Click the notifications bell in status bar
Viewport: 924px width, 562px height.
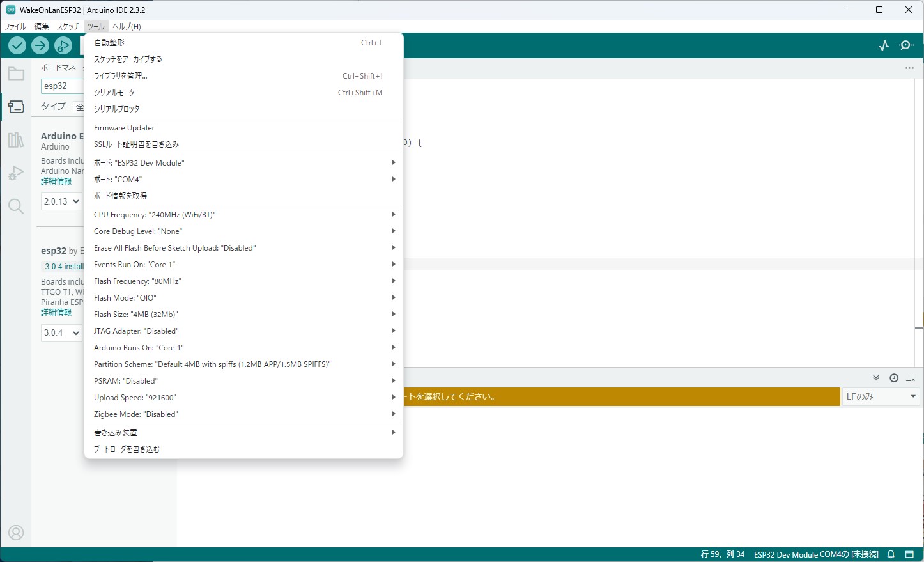click(891, 554)
